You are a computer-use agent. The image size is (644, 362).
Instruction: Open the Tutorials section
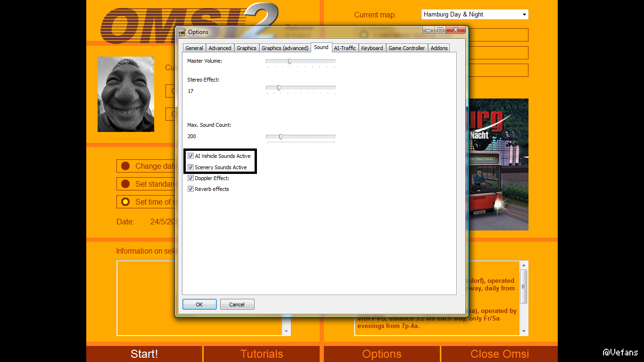[x=262, y=354]
